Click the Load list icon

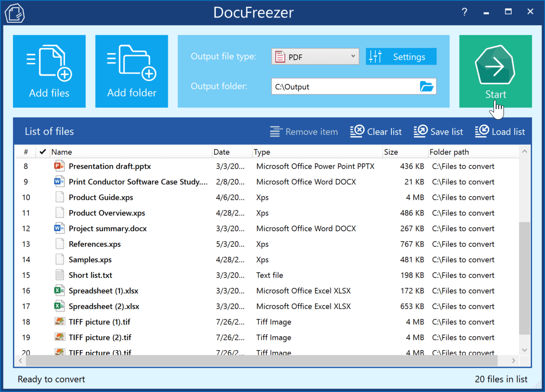pos(481,131)
